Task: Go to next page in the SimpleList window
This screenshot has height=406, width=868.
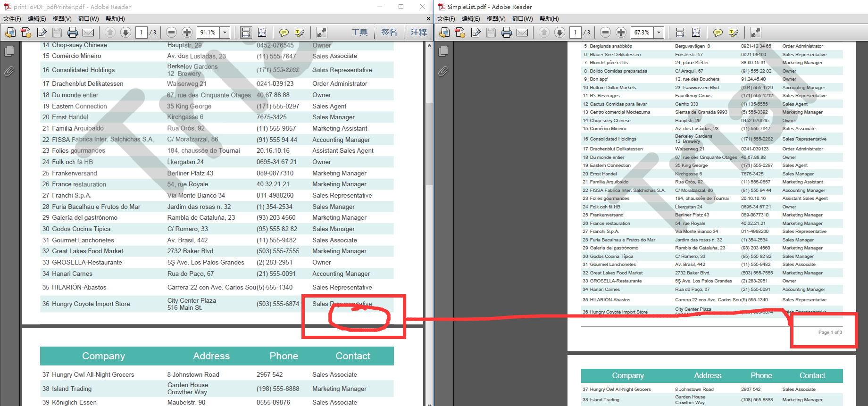Action: point(559,33)
